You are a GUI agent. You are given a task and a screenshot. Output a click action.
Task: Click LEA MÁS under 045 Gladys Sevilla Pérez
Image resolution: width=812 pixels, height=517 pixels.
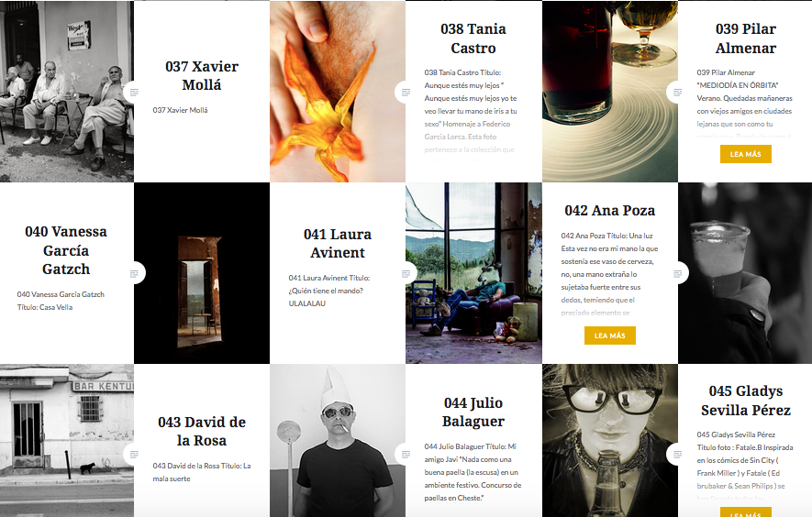click(745, 512)
